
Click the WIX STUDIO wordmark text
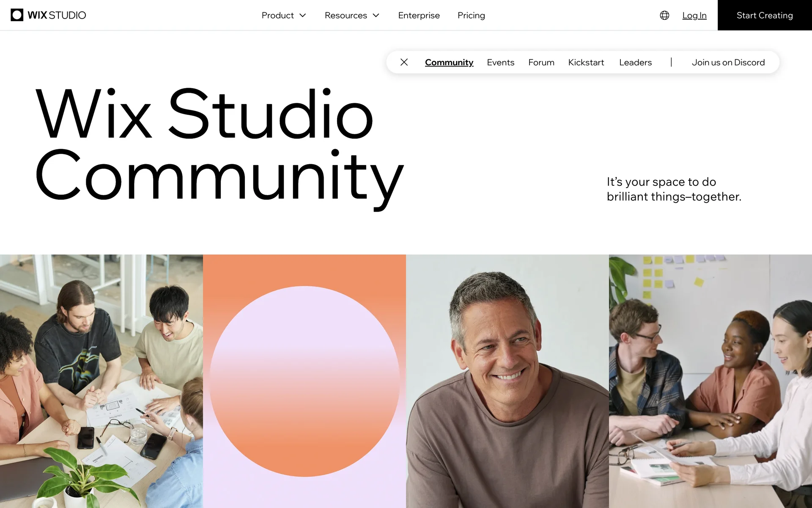(x=57, y=15)
